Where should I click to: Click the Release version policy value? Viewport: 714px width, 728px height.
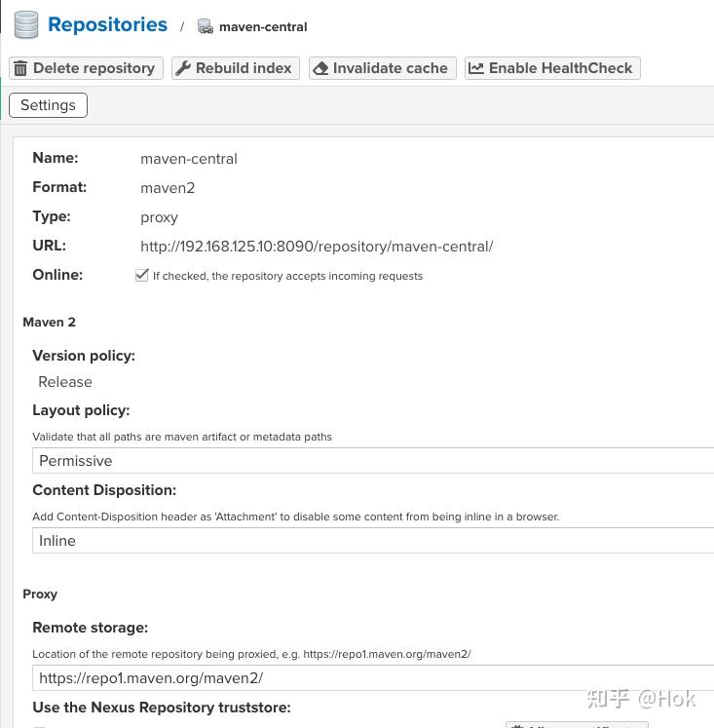coord(65,382)
